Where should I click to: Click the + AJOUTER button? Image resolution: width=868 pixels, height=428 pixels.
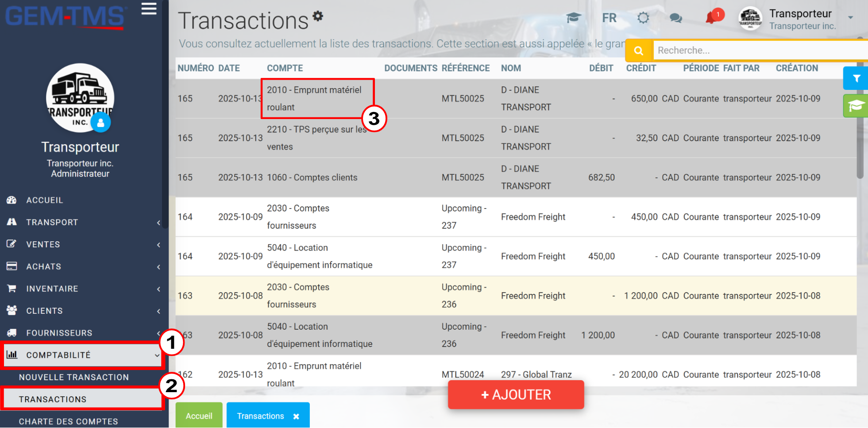(x=516, y=395)
